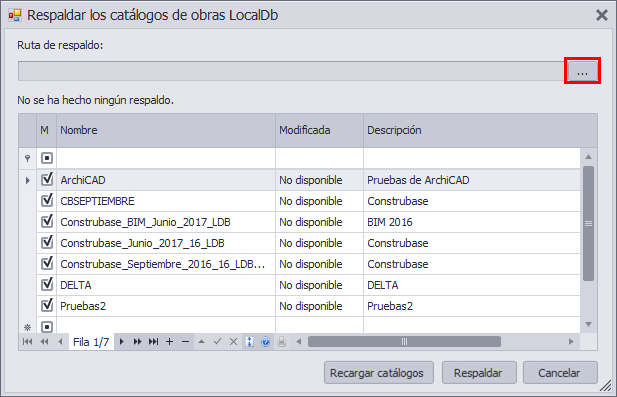Close the Respaldar catálogos dialog
The width and height of the screenshot is (617, 397).
click(x=602, y=15)
